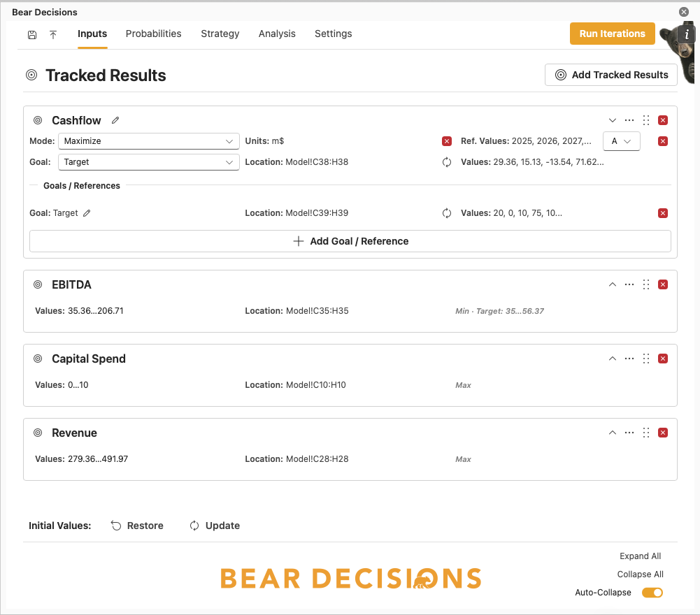Image resolution: width=700 pixels, height=615 pixels.
Task: Update the initial values
Action: coord(215,526)
